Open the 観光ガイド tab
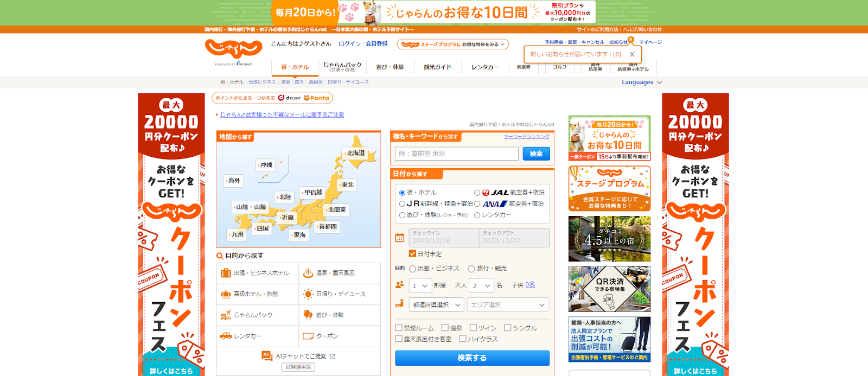This screenshot has width=868, height=376. tap(437, 67)
